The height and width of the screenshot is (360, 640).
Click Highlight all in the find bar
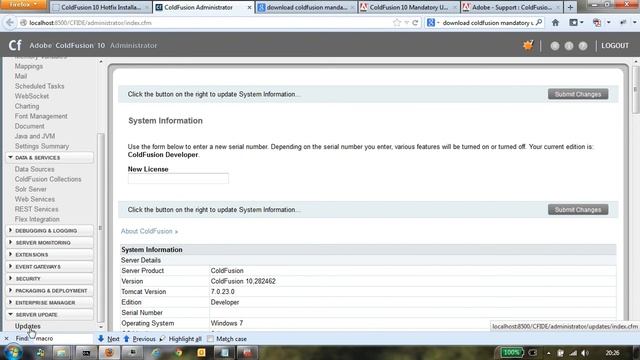pos(180,339)
